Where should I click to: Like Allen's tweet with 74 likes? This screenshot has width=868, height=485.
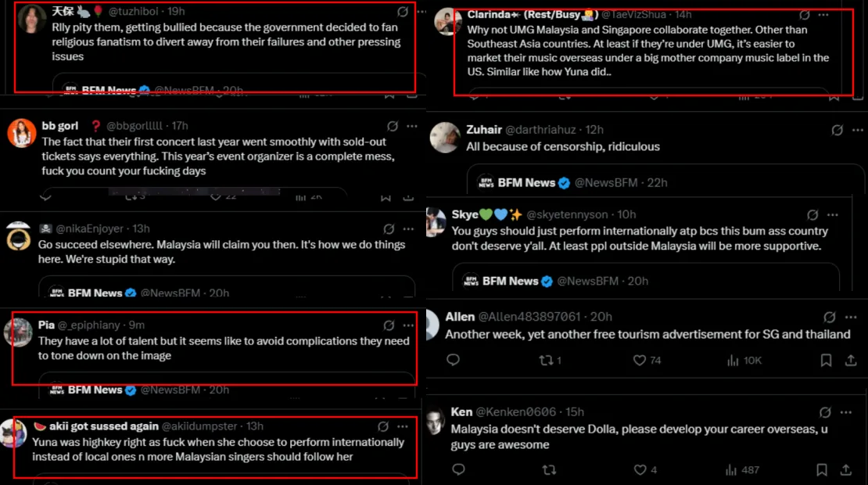click(640, 360)
